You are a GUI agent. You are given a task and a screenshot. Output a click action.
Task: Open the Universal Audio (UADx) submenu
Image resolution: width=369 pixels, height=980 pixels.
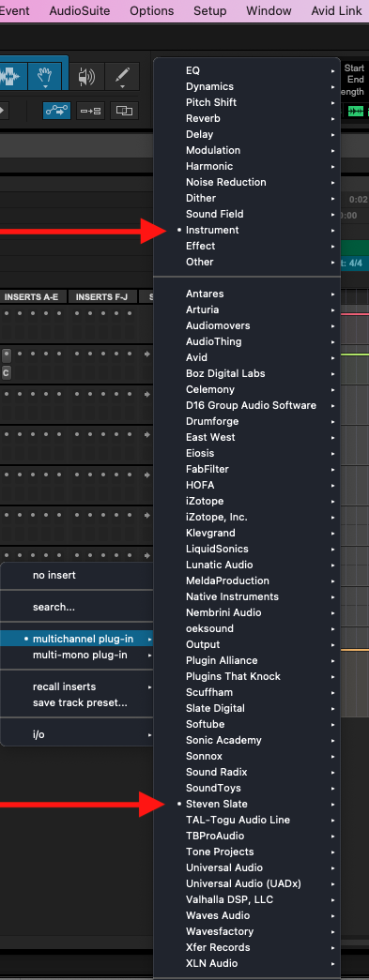[x=247, y=883]
